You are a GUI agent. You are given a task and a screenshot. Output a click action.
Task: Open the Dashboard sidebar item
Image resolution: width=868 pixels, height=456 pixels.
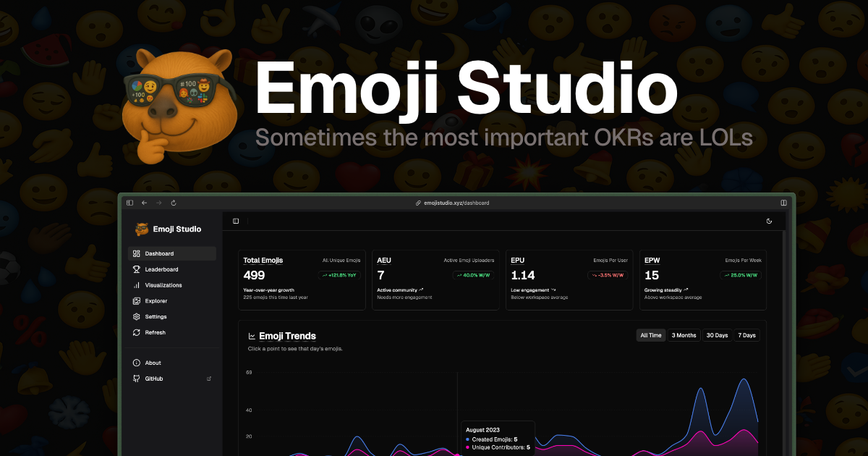172,253
